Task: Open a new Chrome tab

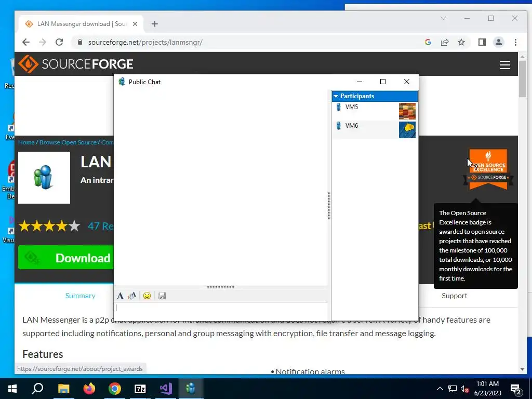Action: [x=155, y=24]
